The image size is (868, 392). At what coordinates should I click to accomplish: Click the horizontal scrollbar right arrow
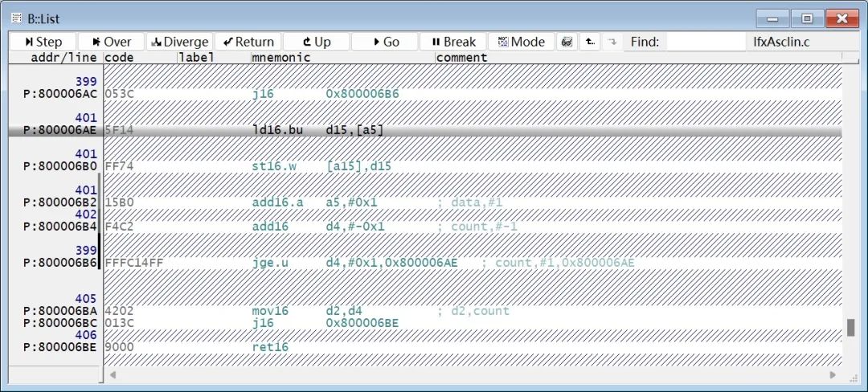(833, 375)
